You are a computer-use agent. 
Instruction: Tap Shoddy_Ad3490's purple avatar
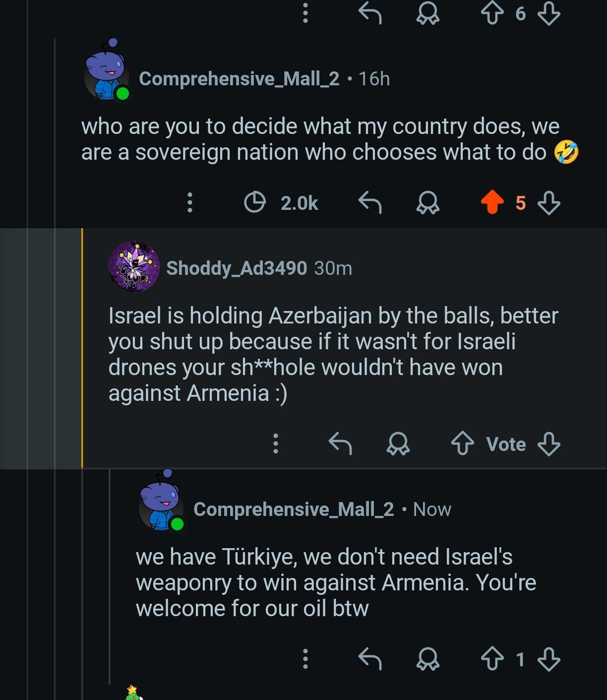click(134, 267)
